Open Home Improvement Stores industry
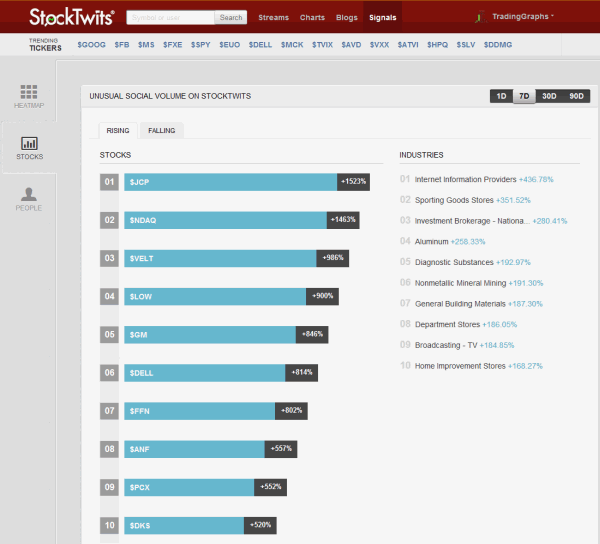The width and height of the screenshot is (600, 544). [460, 366]
